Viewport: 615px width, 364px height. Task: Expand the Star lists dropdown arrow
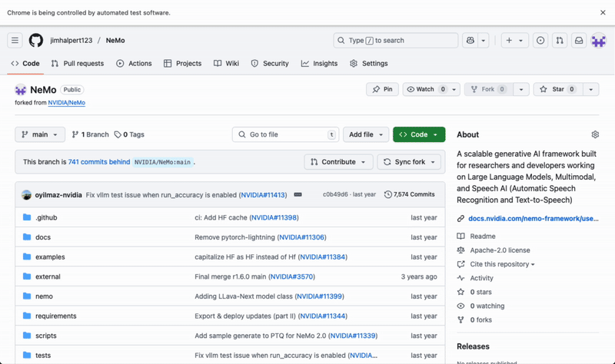pyautogui.click(x=591, y=89)
